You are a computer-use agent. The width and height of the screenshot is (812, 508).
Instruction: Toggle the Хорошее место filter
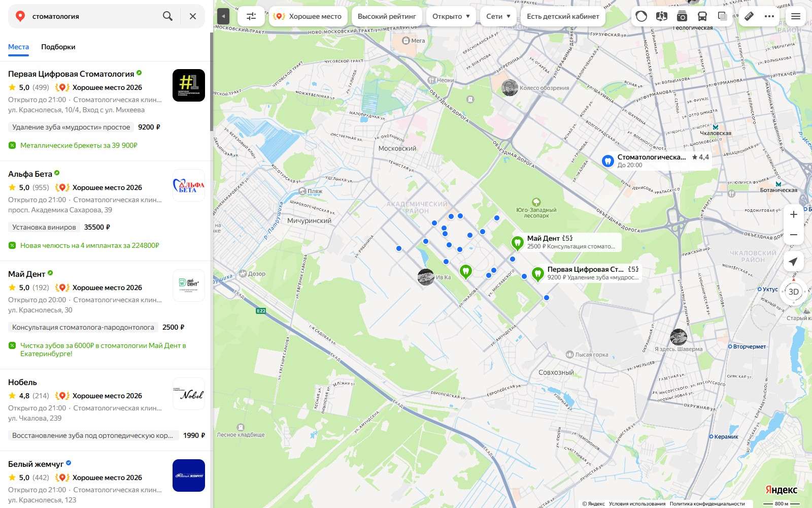[x=308, y=16]
